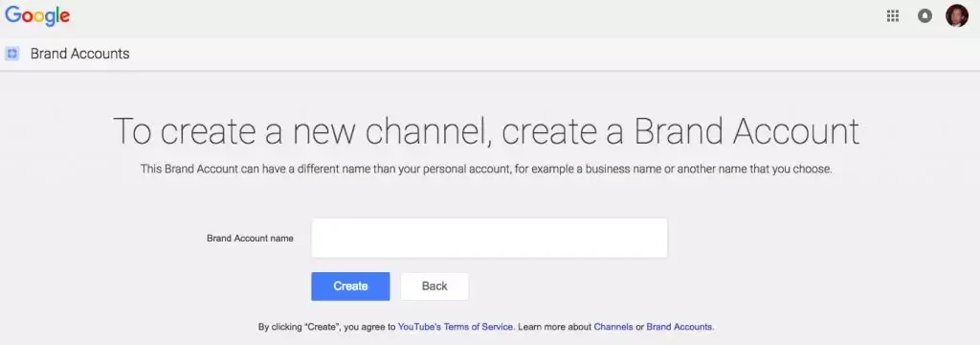Open the profile avatar menu

[x=956, y=15]
